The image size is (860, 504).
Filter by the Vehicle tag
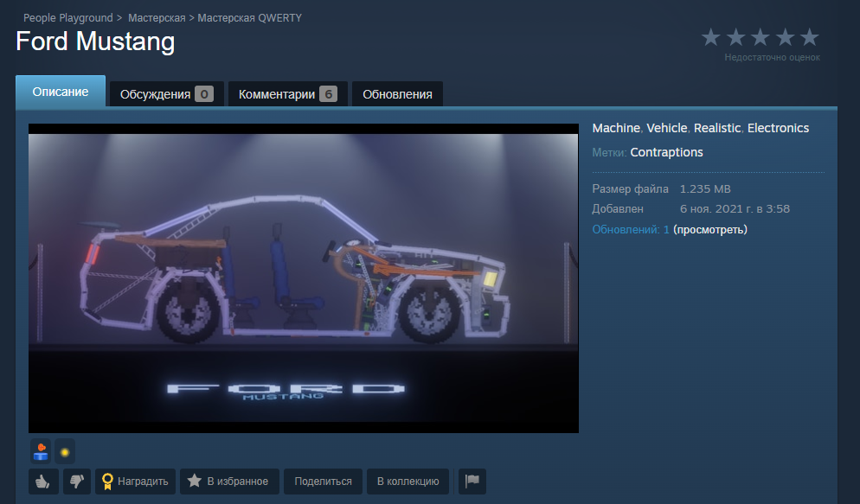click(666, 128)
